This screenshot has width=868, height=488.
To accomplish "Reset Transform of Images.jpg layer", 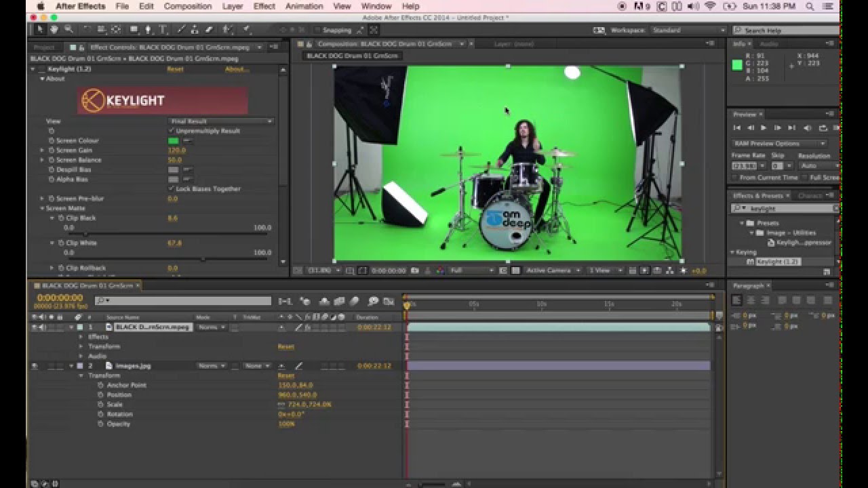I will (x=285, y=375).
